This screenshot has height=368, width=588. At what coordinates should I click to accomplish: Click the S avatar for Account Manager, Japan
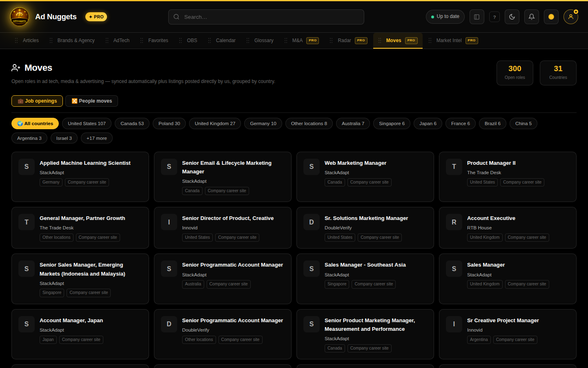27,324
